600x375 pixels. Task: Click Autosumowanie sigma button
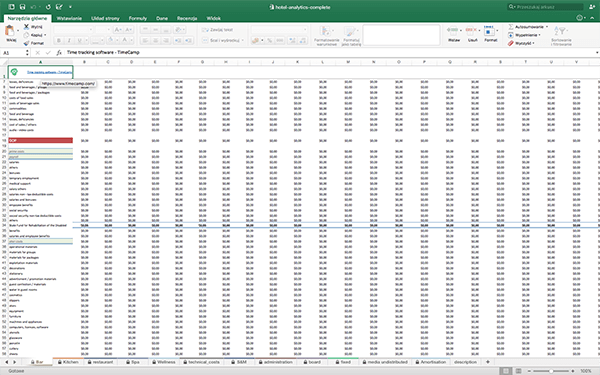(527, 27)
